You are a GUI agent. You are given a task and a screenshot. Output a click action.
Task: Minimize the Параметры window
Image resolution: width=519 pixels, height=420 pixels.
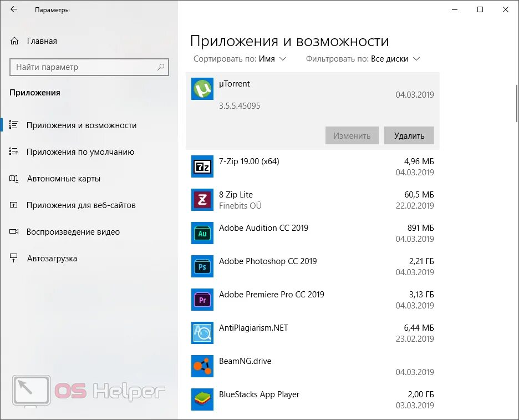tap(455, 9)
